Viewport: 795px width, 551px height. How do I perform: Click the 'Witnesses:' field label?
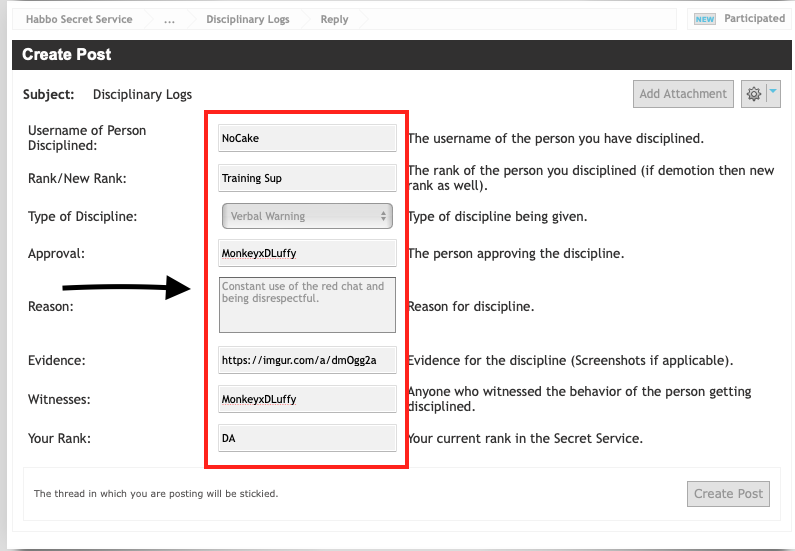[x=59, y=399]
